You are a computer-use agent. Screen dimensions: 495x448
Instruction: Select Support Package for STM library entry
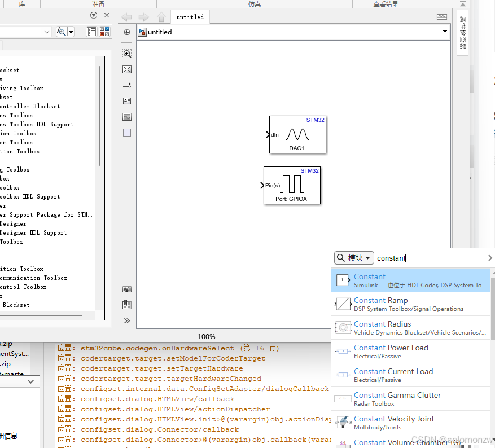click(x=46, y=214)
